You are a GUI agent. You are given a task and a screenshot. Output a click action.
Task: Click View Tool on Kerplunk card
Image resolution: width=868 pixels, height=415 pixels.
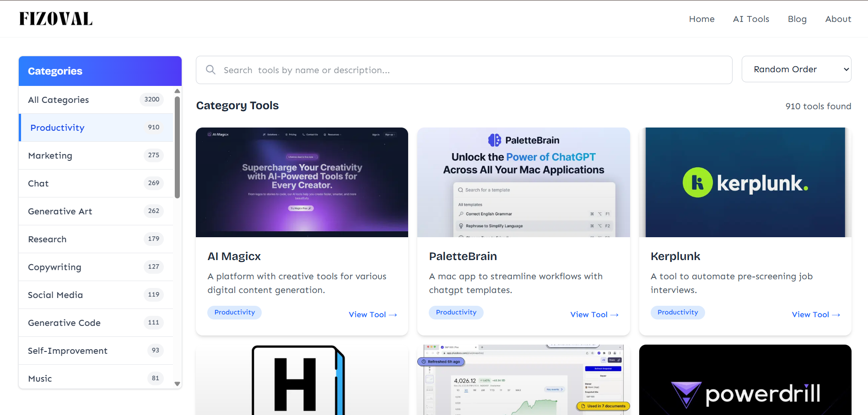point(816,314)
